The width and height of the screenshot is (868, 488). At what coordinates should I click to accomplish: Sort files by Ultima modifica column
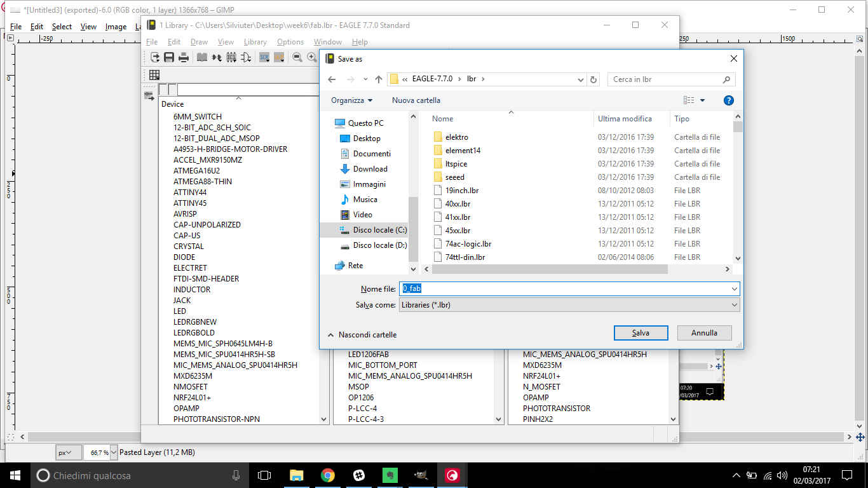click(x=625, y=119)
